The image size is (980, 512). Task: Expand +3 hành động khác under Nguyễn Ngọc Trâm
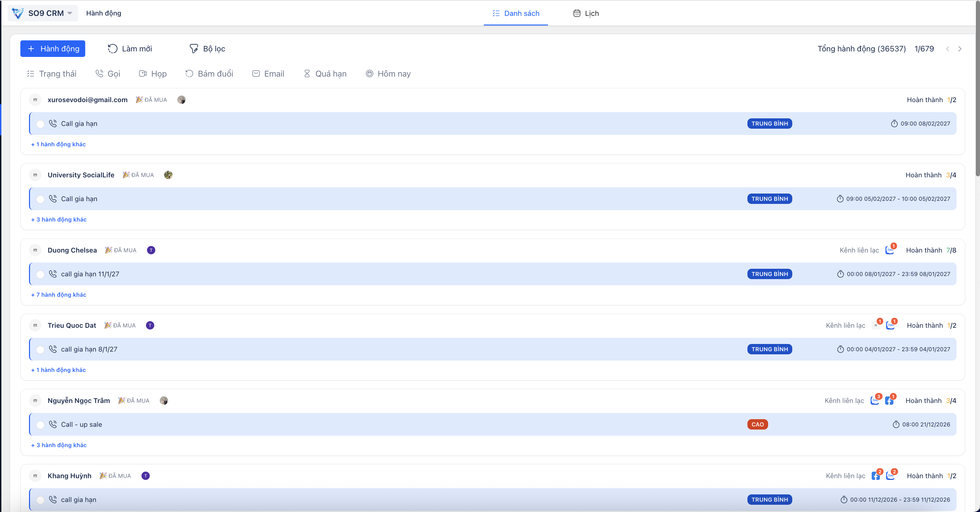point(59,445)
